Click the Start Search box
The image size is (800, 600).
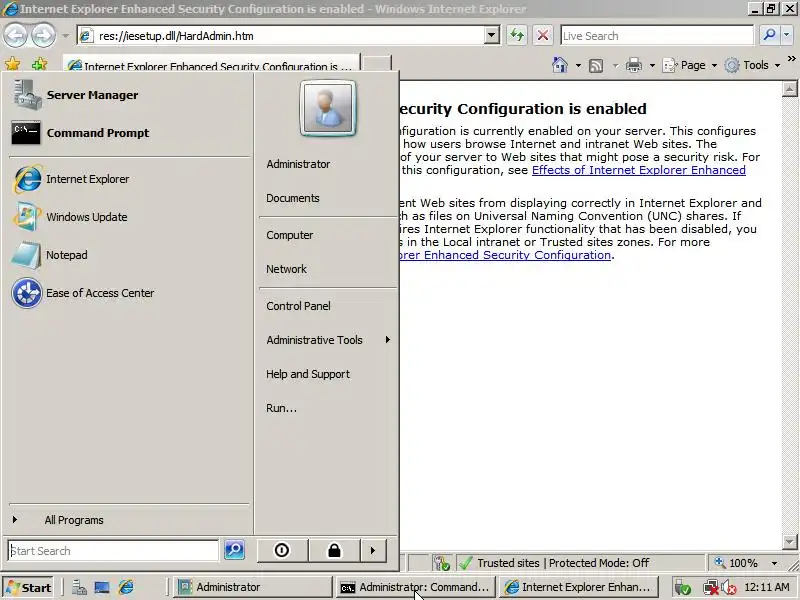point(113,551)
